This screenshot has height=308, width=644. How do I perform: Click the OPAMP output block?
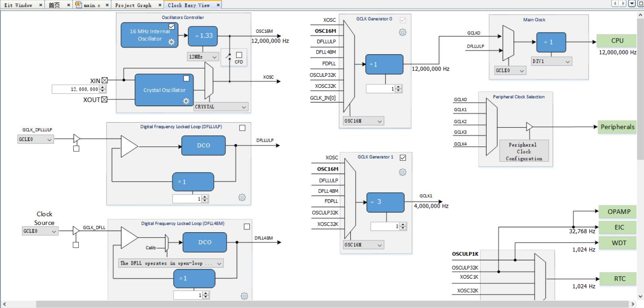[x=618, y=212]
